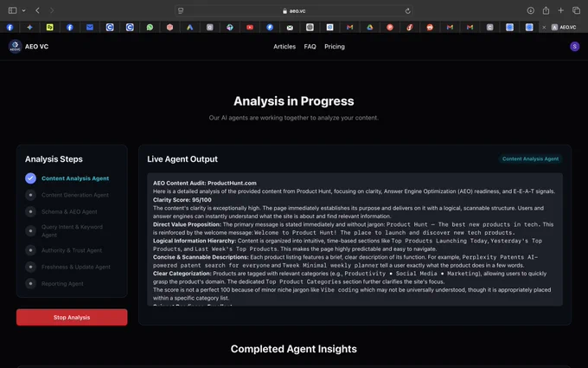Open the Pricing nav link
Image resolution: width=588 pixels, height=368 pixels.
(335, 47)
